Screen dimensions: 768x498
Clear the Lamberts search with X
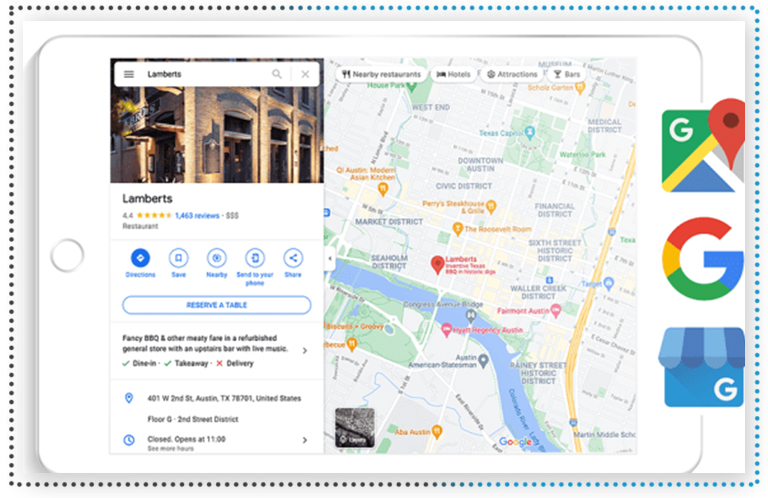305,74
